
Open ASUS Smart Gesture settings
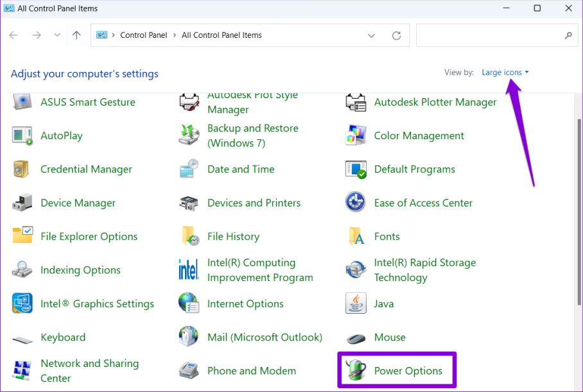point(87,102)
